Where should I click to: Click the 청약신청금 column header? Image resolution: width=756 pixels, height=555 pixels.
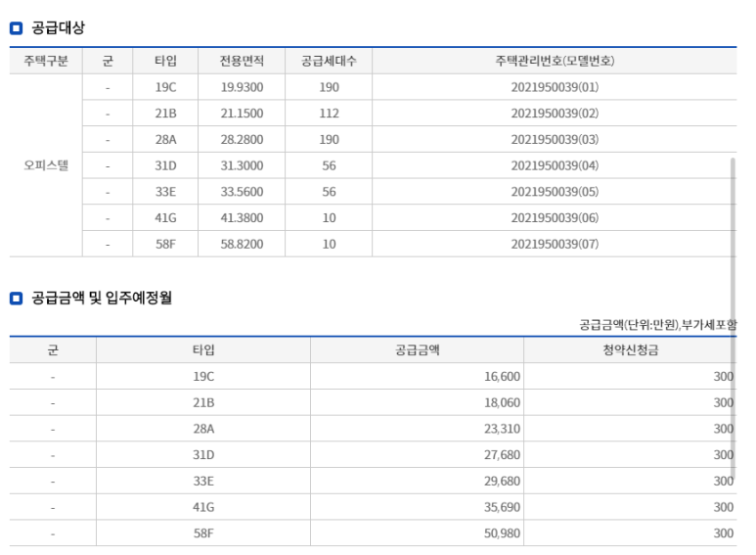630,349
